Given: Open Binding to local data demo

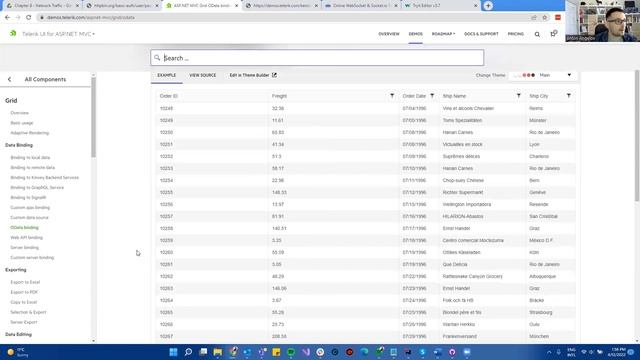Looking at the screenshot, I should [30, 158].
